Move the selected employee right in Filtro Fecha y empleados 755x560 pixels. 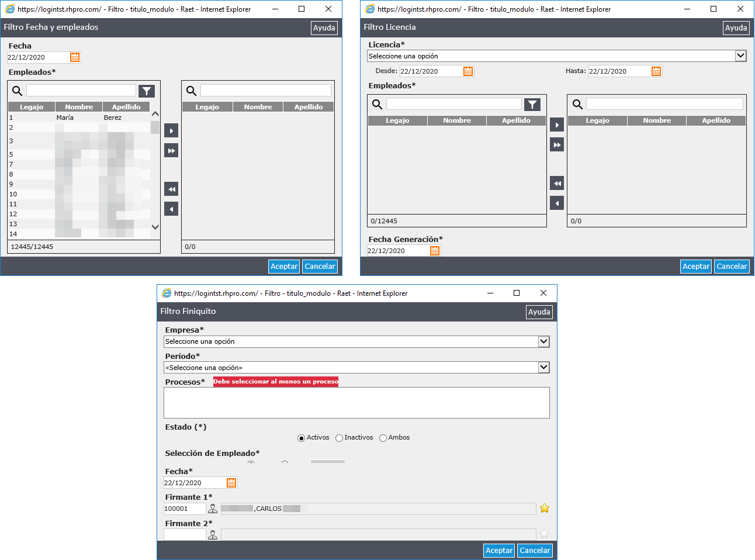[x=171, y=130]
